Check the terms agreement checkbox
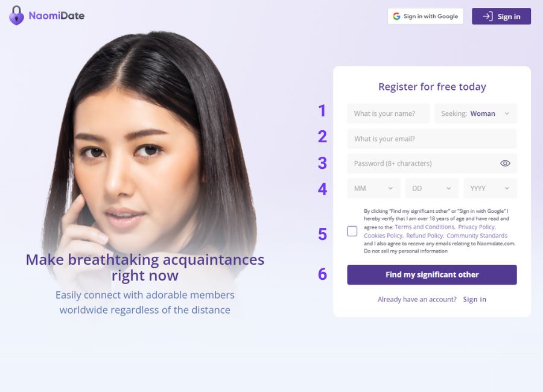Image resolution: width=543 pixels, height=392 pixels. (352, 231)
